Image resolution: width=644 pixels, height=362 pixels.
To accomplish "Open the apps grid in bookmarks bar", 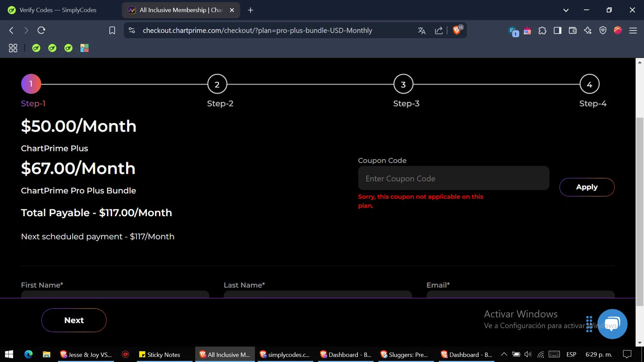I will pos(13,48).
